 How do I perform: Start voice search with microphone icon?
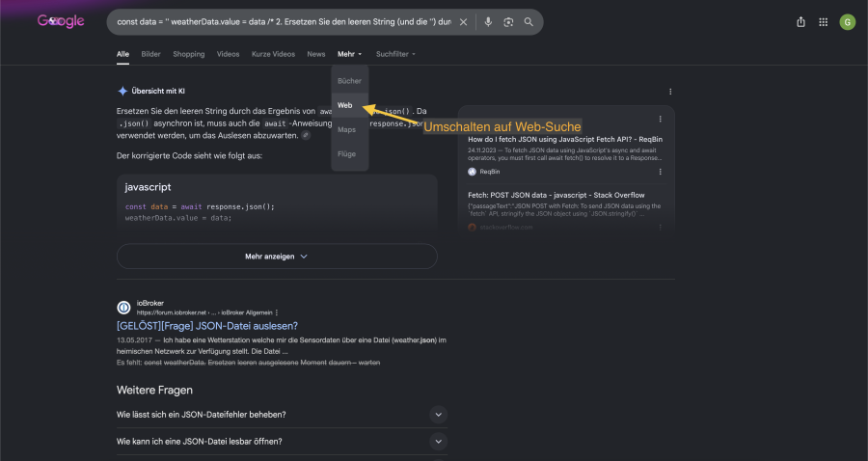coord(488,22)
